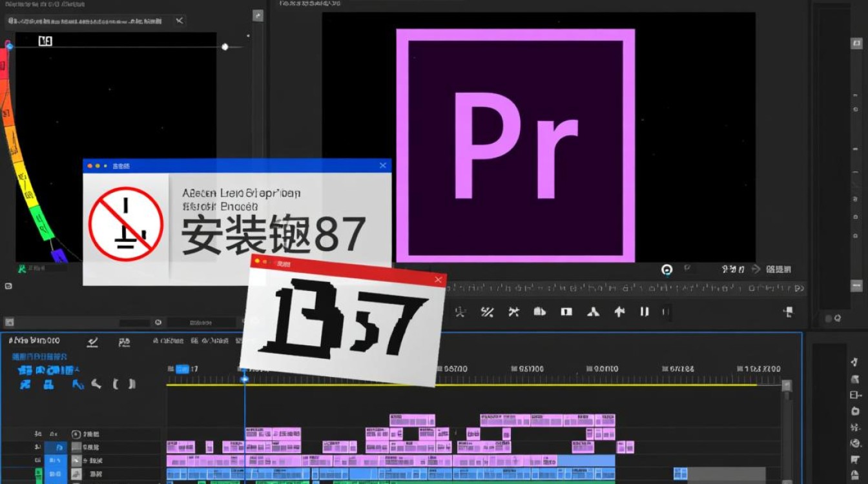Screen dimensions: 868x484
Task: Click the bottom icon in the right tools column
Action: pos(856,476)
